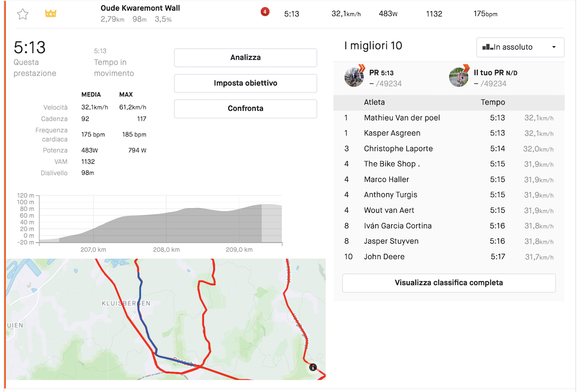Click the Il tuo PR avatar
The width and height of the screenshot is (578, 392).
coord(459,77)
